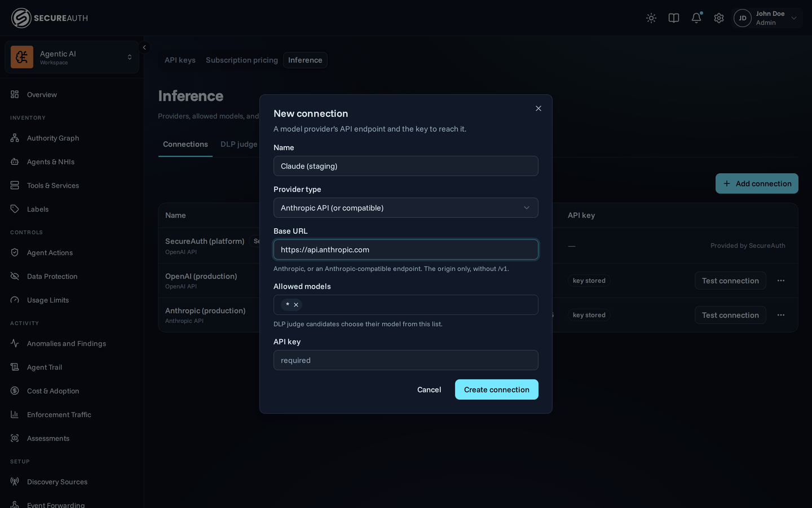Image resolution: width=812 pixels, height=508 pixels.
Task: Test connection for OpenAI (production)
Action: [730, 281]
